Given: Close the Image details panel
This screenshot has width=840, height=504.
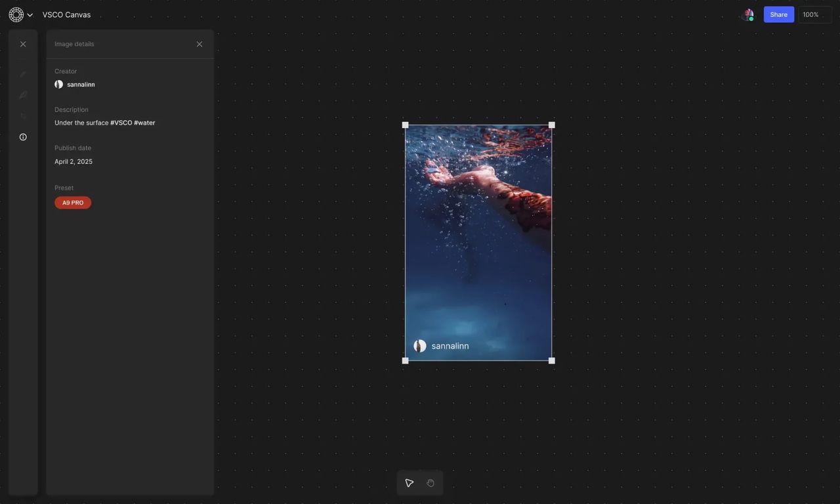Looking at the screenshot, I should pos(199,44).
